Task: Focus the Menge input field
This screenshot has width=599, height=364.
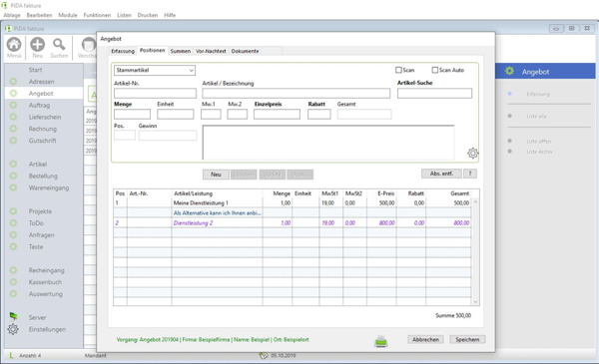Action: pyautogui.click(x=132, y=114)
